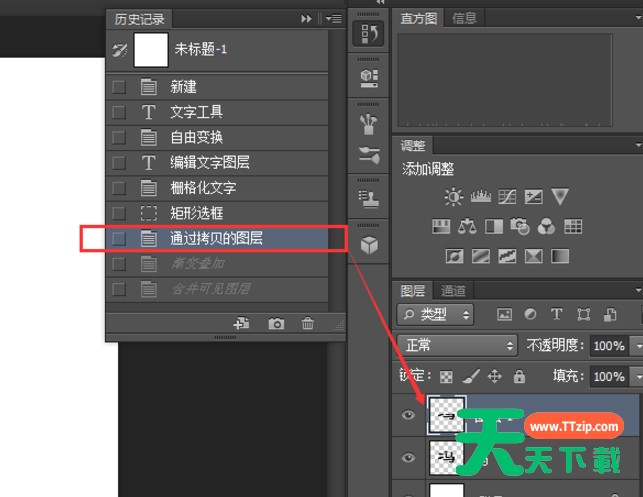Open the Properties panel icon in the dock
Image resolution: width=643 pixels, height=497 pixels.
pos(369,78)
